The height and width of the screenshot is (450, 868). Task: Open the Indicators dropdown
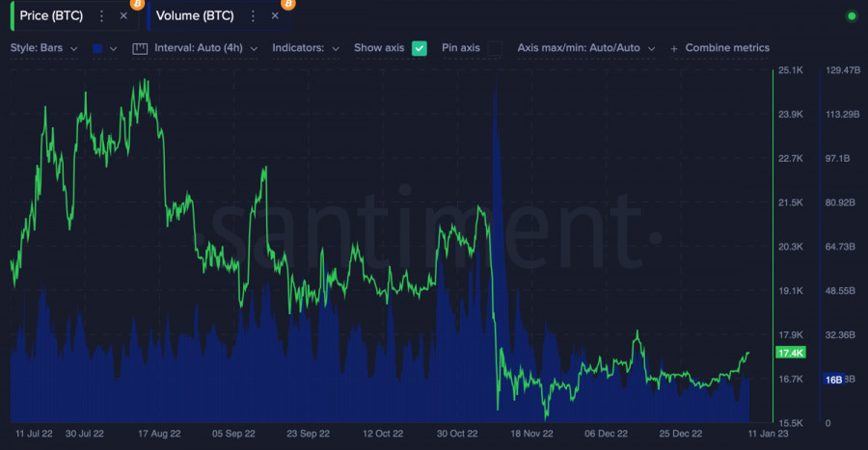pyautogui.click(x=306, y=48)
